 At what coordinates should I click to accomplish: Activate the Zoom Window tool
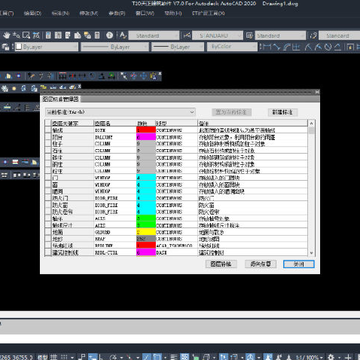[x=26, y=35]
